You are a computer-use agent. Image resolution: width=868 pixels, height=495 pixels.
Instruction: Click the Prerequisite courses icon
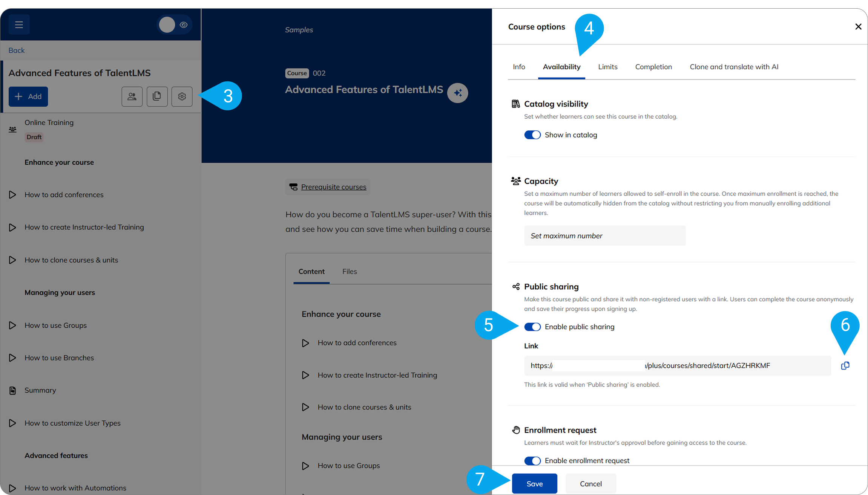[293, 187]
